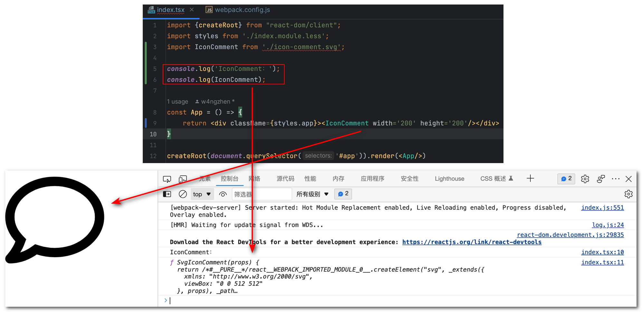Image resolution: width=644 pixels, height=312 pixels.
Task: Open the 安全性 (Security) tab
Action: [410, 179]
